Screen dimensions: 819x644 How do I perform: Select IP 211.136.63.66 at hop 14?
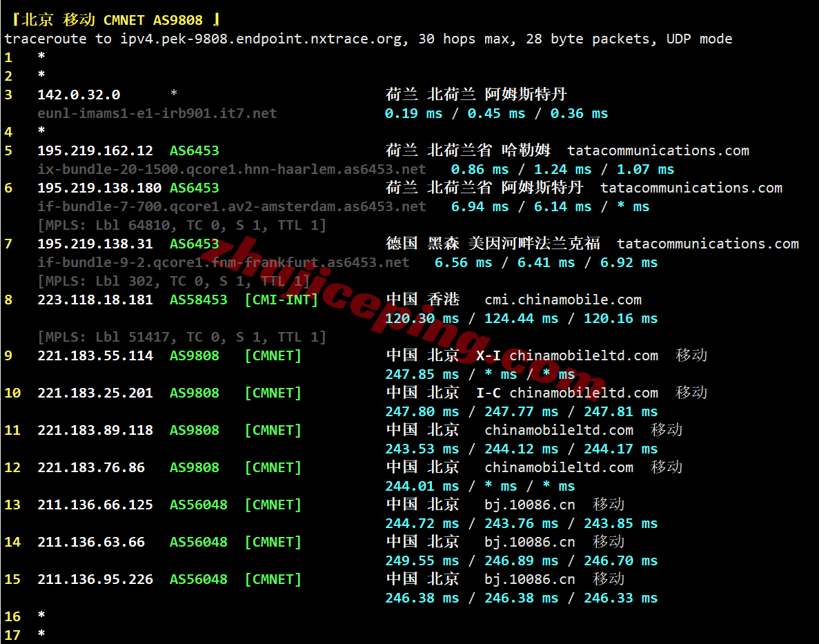(x=91, y=542)
